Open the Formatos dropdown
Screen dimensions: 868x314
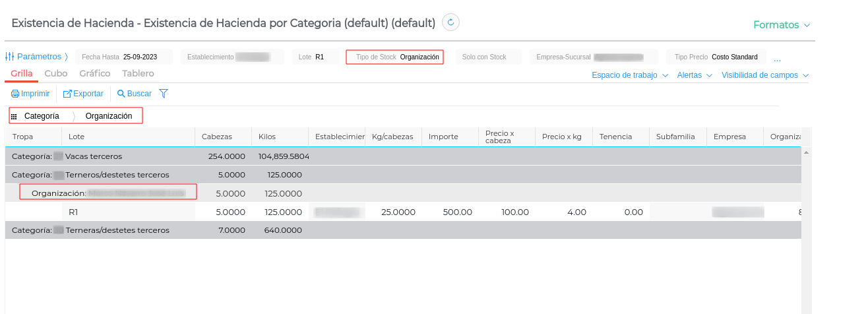781,25
